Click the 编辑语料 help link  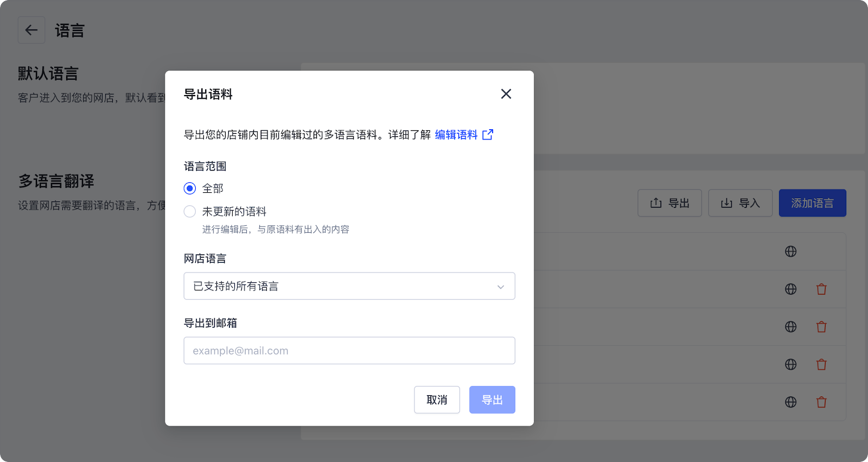click(x=456, y=135)
